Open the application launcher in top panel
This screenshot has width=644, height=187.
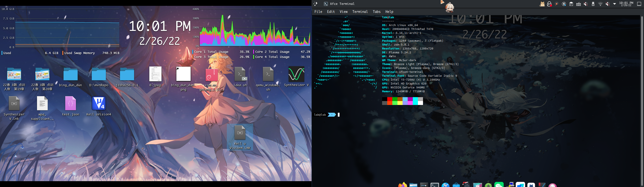(x=315, y=4)
